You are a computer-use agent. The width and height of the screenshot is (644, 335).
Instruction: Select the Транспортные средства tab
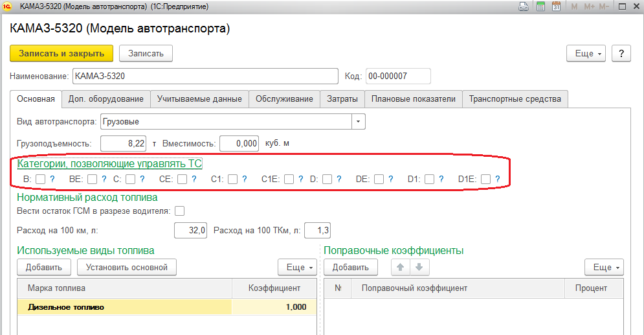point(515,99)
